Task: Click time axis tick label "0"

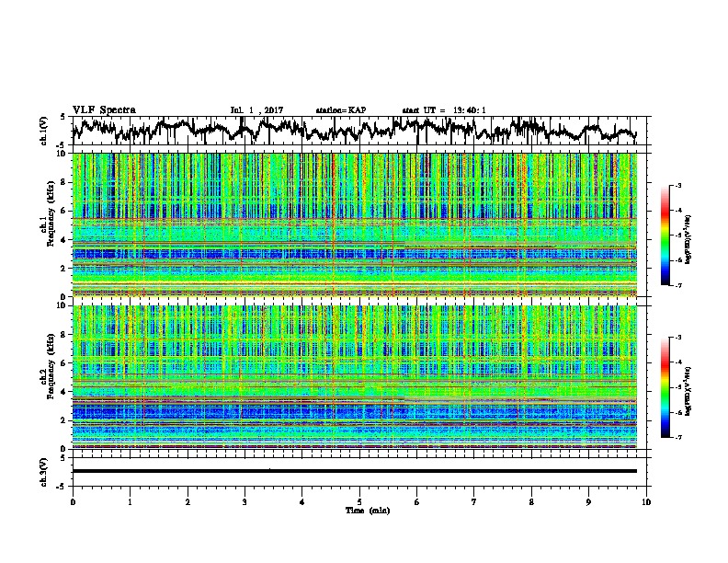Action: [x=73, y=502]
